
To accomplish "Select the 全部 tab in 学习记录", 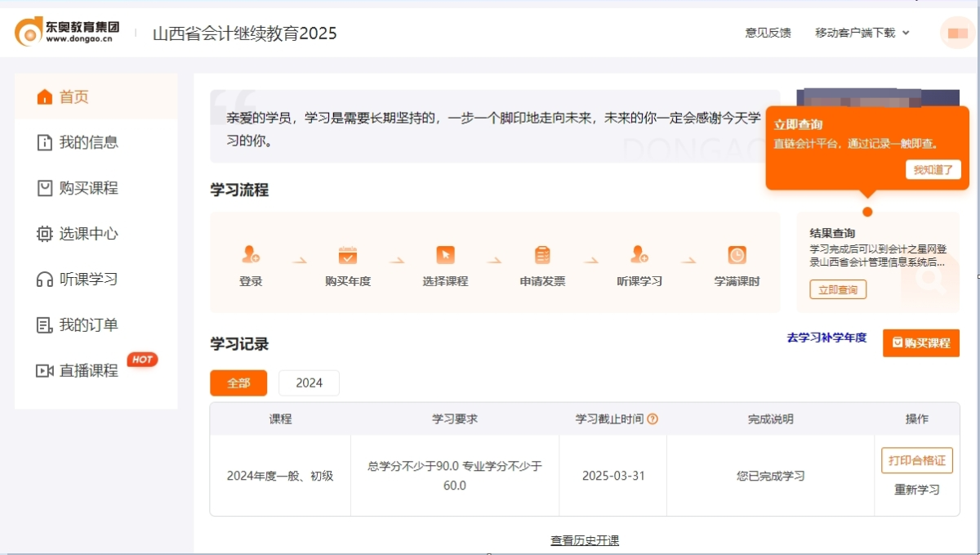I will coord(238,383).
